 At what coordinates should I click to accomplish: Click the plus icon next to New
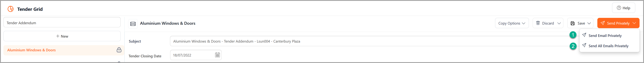pyautogui.click(x=58, y=36)
